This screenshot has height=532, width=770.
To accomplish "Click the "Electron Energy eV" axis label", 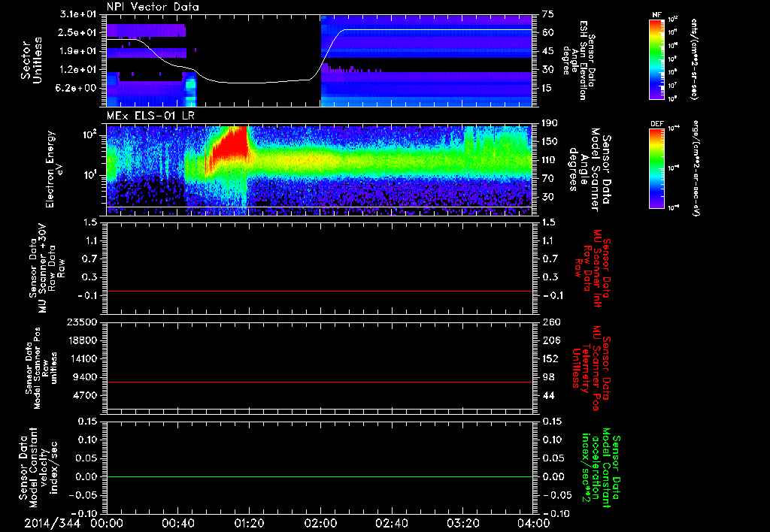I will click(54, 169).
